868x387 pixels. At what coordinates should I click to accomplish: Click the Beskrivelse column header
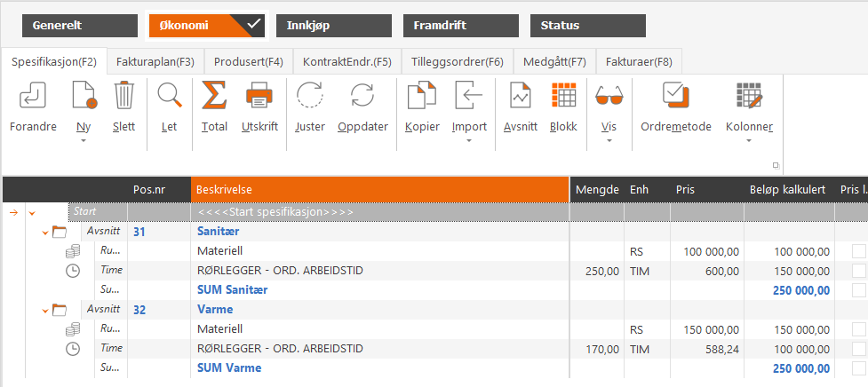click(x=379, y=189)
